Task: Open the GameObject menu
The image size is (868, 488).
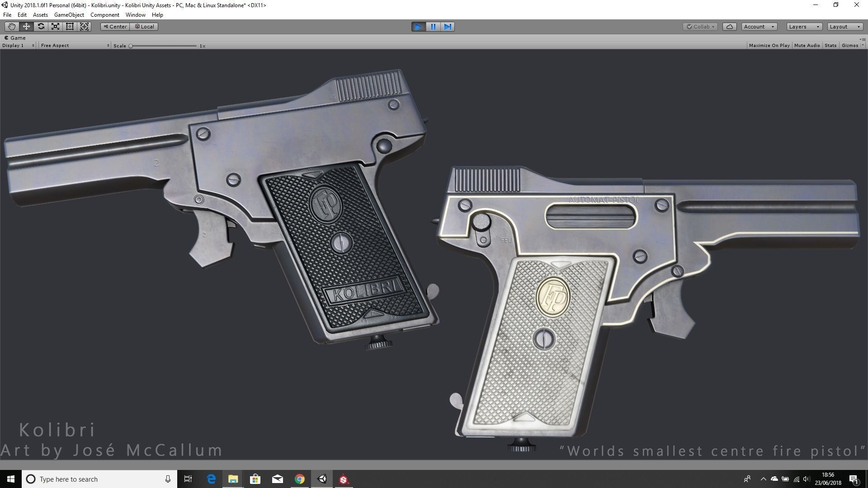Action: (x=69, y=15)
